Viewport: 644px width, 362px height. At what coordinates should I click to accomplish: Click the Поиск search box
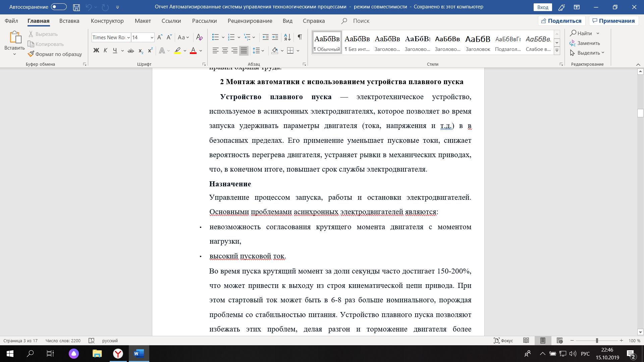pos(361,21)
